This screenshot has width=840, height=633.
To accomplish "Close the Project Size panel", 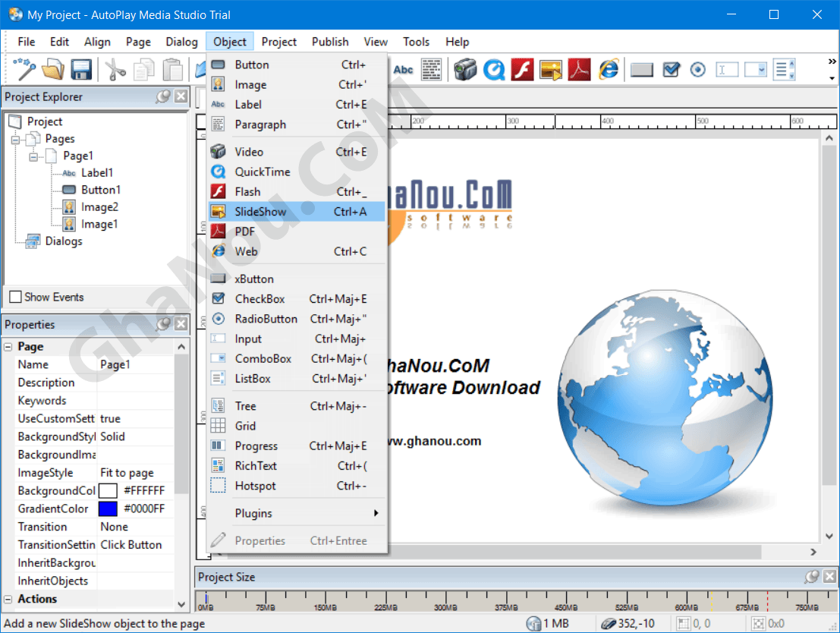I will point(830,577).
